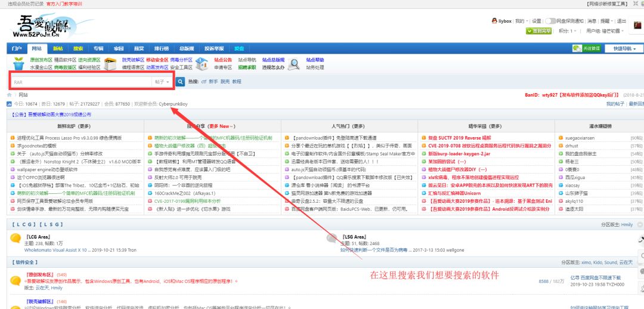Image resolution: width=644 pixels, height=309 pixels.
Task: Open post 新版burp-loader-keygen-2.jar
Action: click(459, 154)
